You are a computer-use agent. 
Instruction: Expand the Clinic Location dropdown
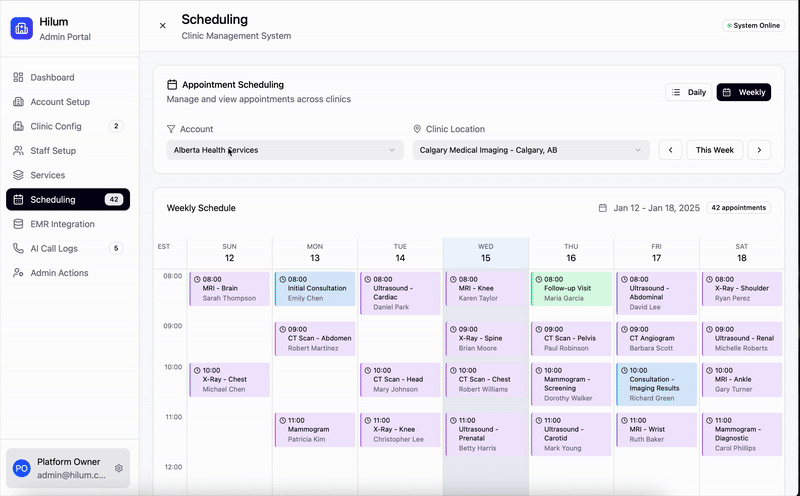click(530, 150)
